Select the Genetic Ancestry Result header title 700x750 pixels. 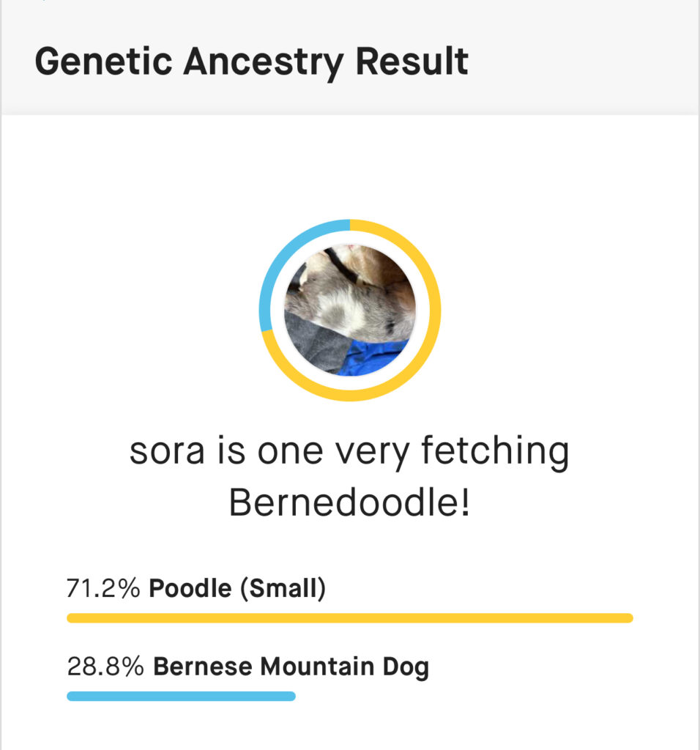(x=251, y=62)
